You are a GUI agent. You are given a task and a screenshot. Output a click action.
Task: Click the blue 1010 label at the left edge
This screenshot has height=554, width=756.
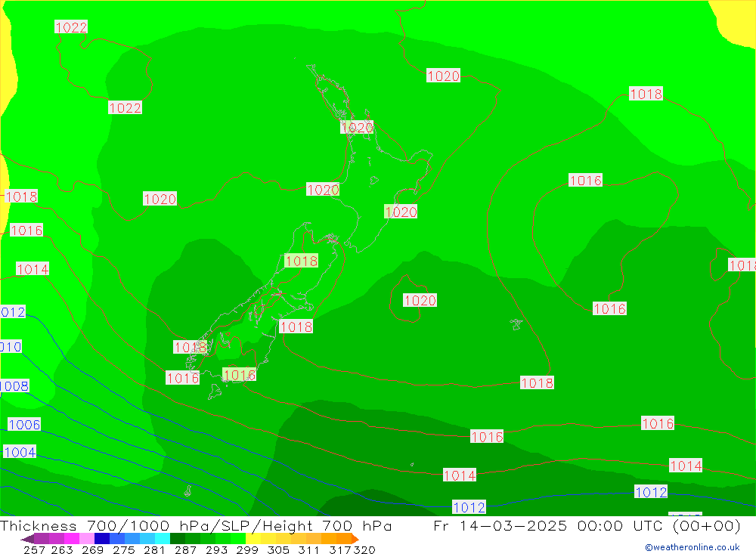[x=11, y=347]
